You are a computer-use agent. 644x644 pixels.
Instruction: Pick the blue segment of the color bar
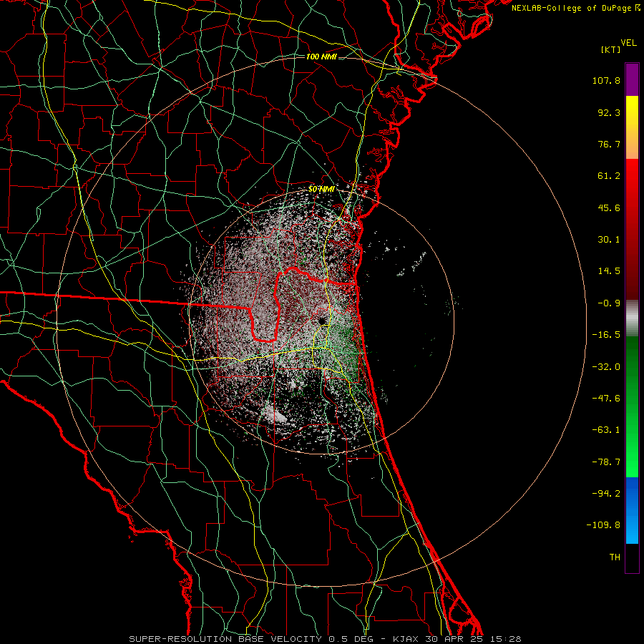point(632,510)
